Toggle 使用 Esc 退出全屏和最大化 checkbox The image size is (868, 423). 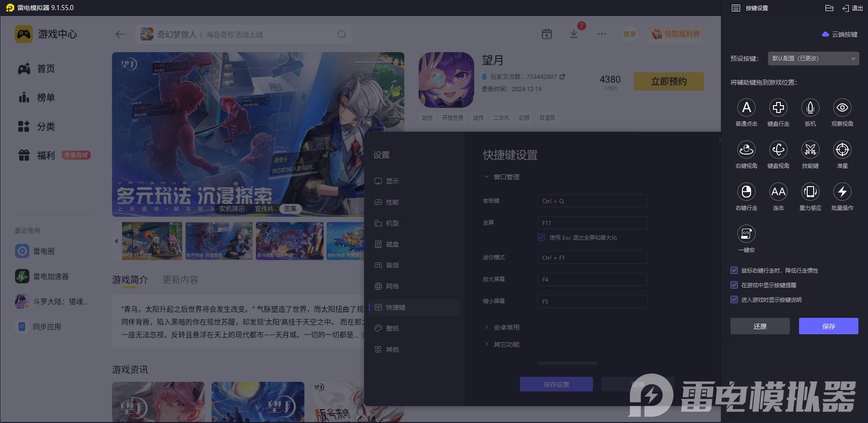click(x=541, y=237)
